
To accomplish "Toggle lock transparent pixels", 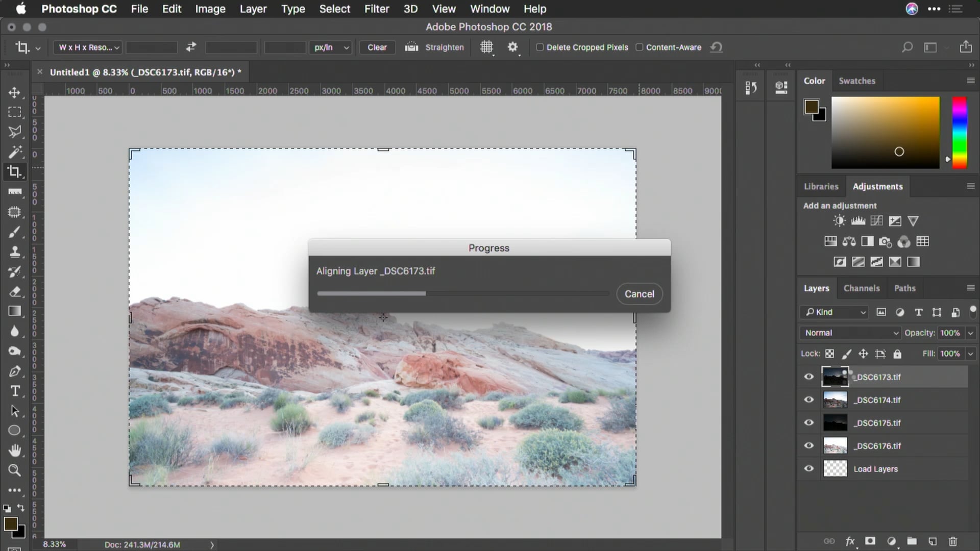I will (x=830, y=354).
